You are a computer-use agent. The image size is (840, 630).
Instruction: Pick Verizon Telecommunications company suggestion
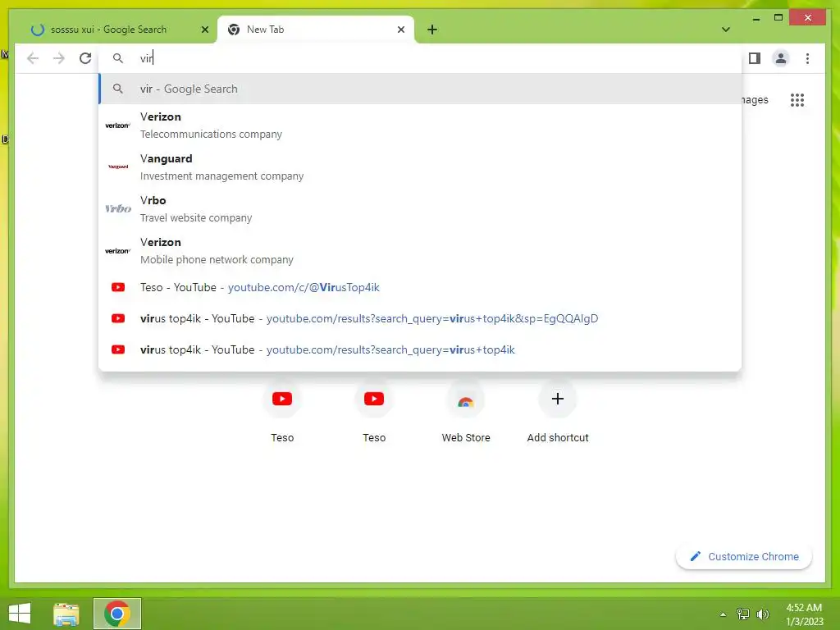(x=420, y=126)
